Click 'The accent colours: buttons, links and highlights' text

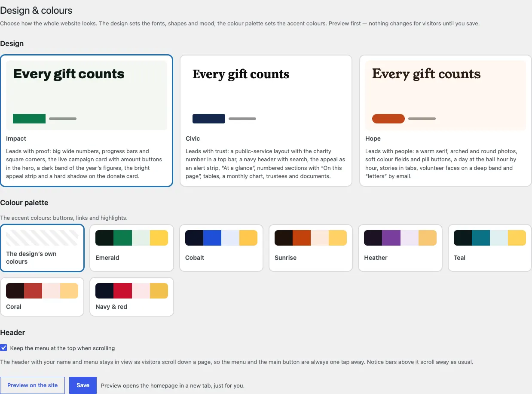[64, 218]
